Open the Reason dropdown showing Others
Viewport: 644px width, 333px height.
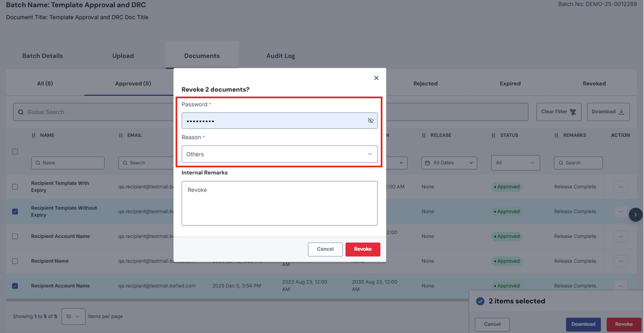point(280,154)
